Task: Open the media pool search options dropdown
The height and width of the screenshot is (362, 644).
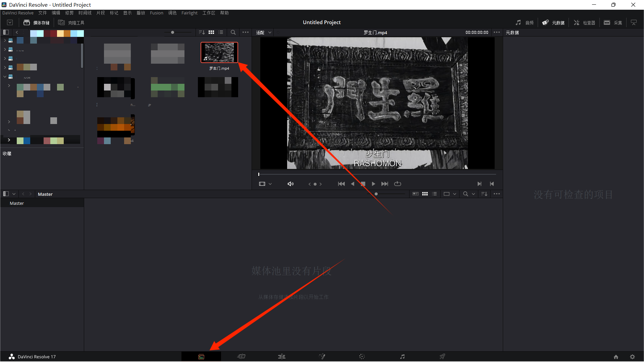Action: pyautogui.click(x=473, y=194)
